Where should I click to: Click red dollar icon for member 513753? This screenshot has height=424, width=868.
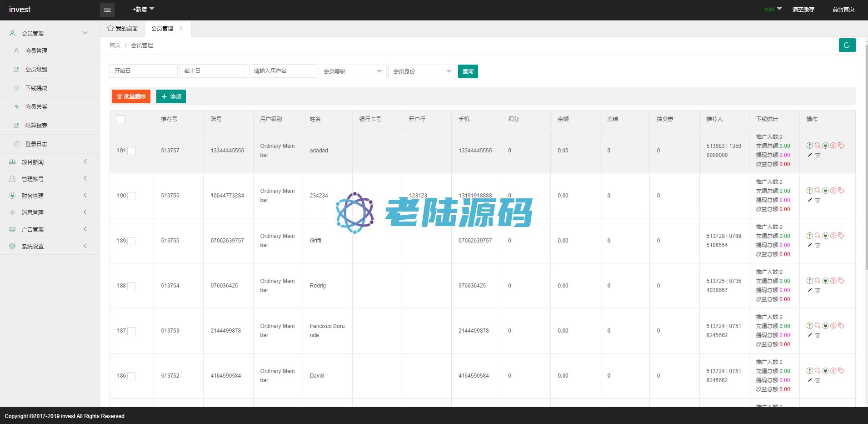pyautogui.click(x=833, y=326)
